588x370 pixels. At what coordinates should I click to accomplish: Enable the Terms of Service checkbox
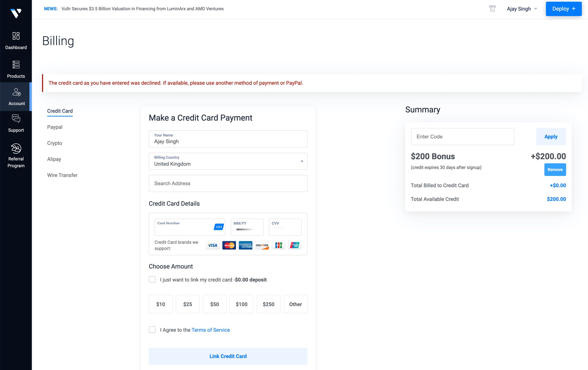152,329
